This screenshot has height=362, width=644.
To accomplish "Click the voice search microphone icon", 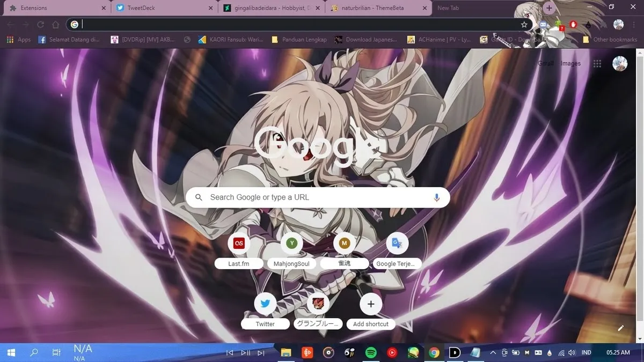I will pos(436,197).
